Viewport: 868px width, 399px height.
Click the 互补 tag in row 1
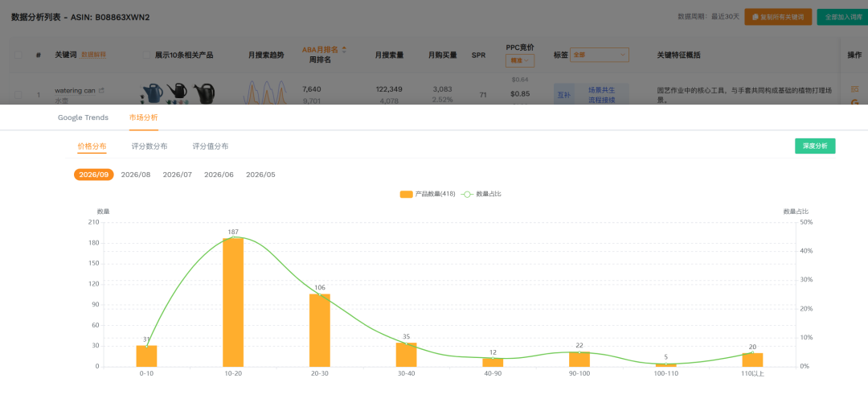563,95
